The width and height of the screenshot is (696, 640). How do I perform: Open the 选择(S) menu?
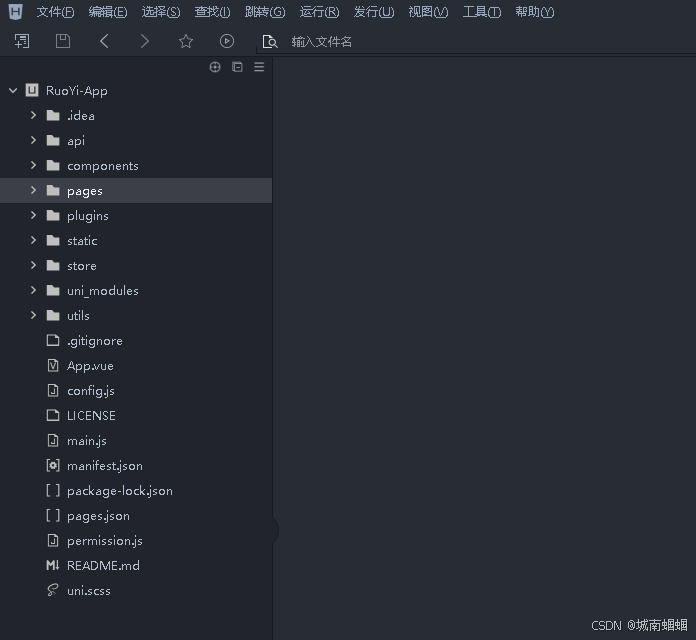(x=161, y=12)
